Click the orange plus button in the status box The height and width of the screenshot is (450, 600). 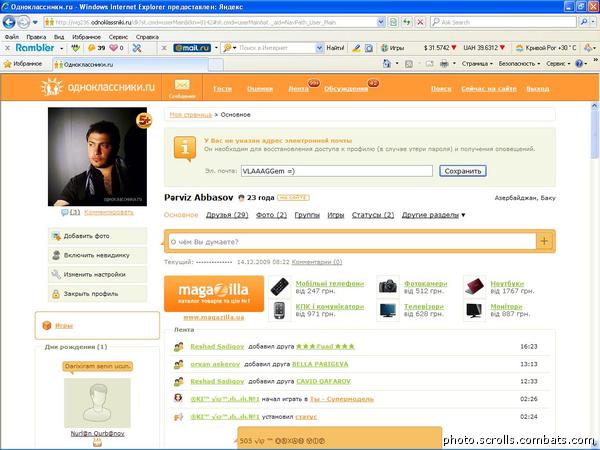coord(544,241)
